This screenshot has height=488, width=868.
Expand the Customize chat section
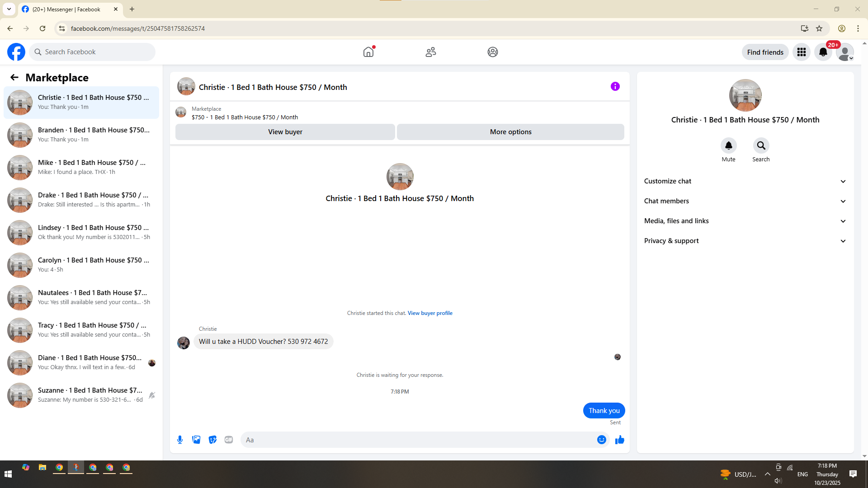tap(745, 181)
